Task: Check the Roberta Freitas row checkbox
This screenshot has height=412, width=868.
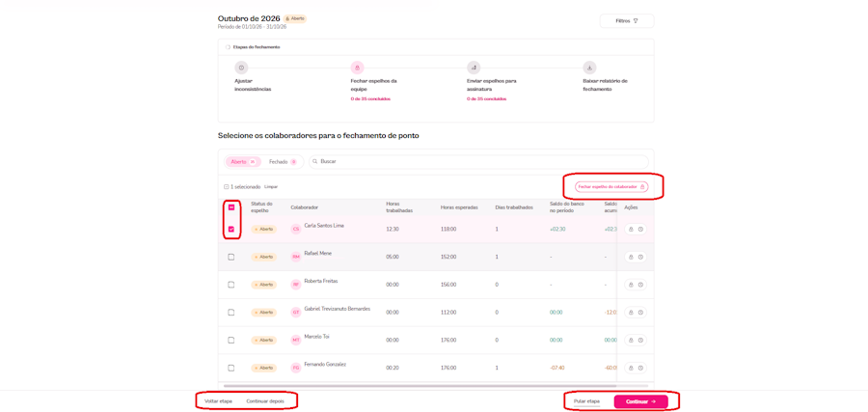Action: [x=231, y=285]
